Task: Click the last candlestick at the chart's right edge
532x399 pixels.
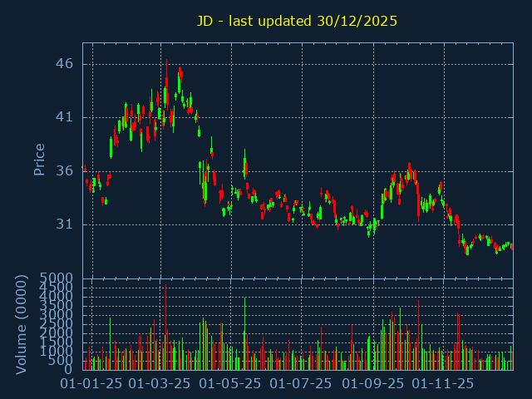Action: (512, 247)
